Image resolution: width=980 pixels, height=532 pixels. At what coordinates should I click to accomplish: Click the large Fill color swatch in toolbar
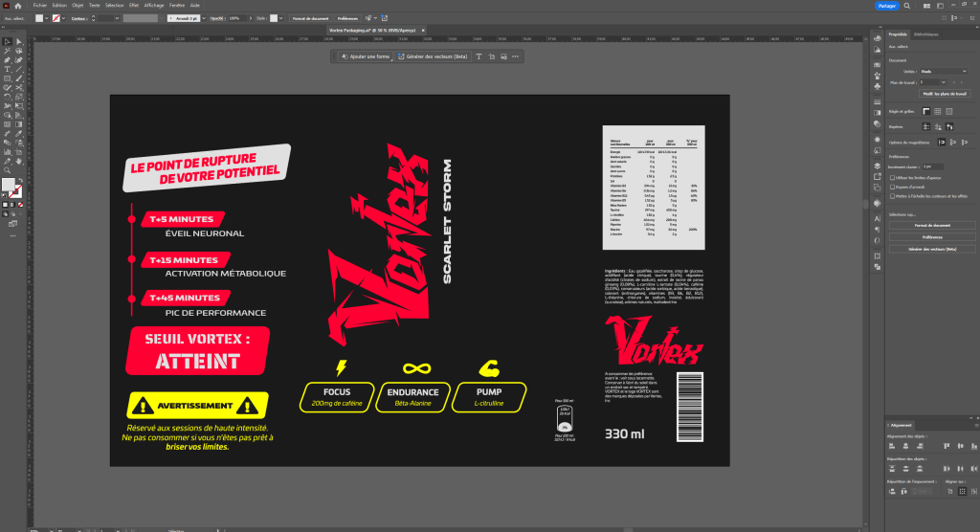point(8,184)
